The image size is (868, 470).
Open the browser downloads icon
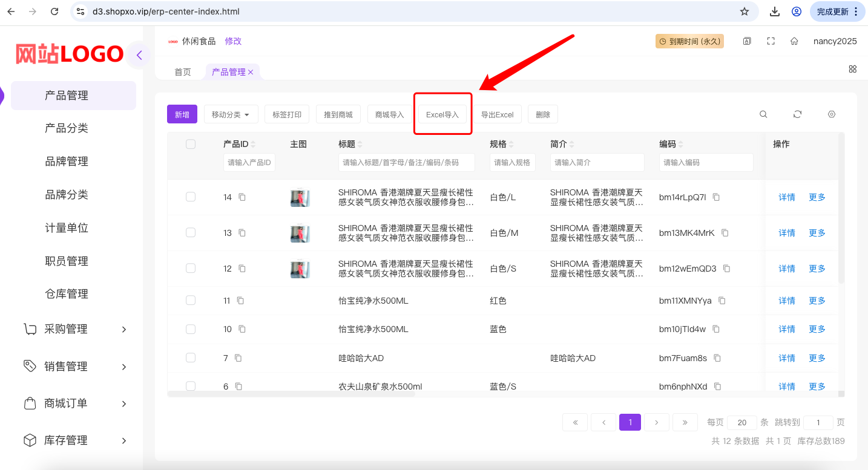775,11
